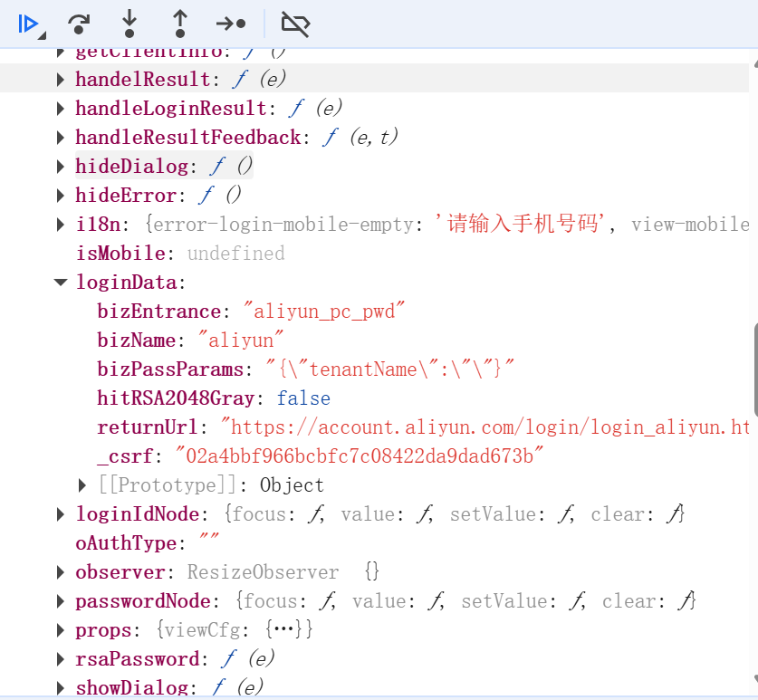Step over next function call
Viewport: 758px width, 700px height.
(79, 24)
